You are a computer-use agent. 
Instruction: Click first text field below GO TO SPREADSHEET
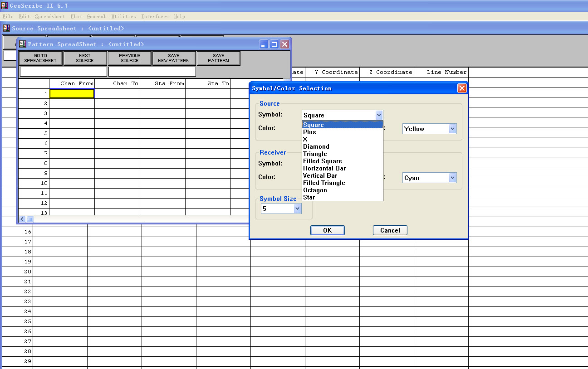click(64, 72)
